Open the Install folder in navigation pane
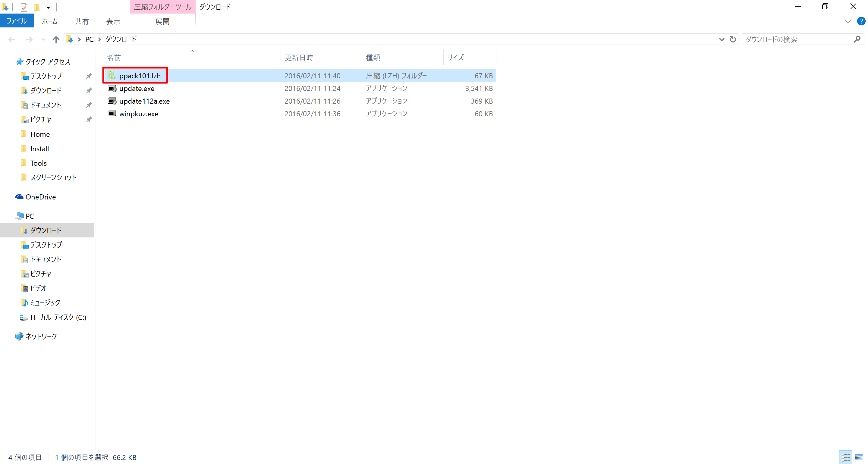 coord(39,149)
